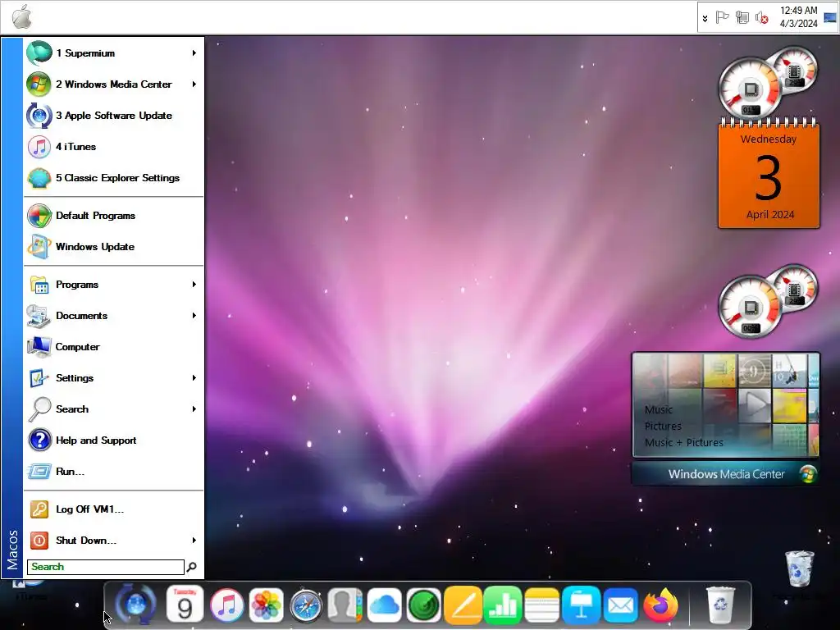Select Music + Pictures in gadget

684,442
